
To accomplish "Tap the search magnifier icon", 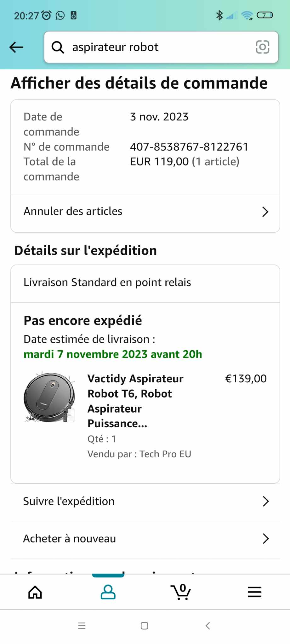I will (58, 47).
